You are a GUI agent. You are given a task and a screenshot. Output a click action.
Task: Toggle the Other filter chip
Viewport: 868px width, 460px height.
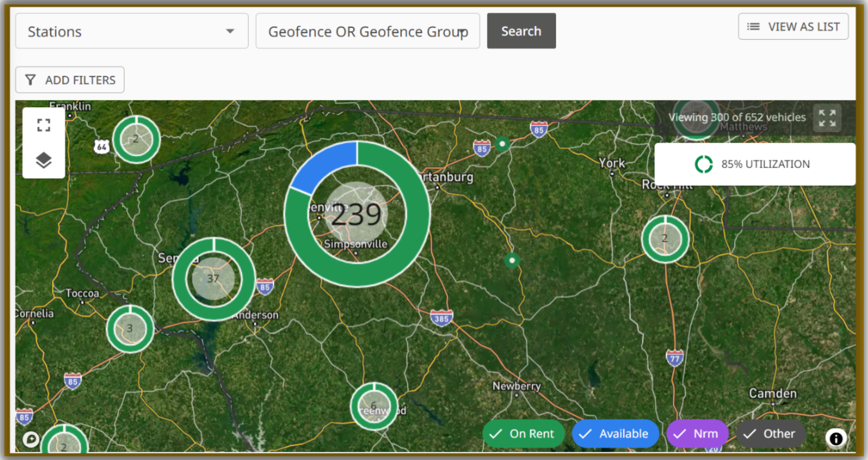coord(771,434)
